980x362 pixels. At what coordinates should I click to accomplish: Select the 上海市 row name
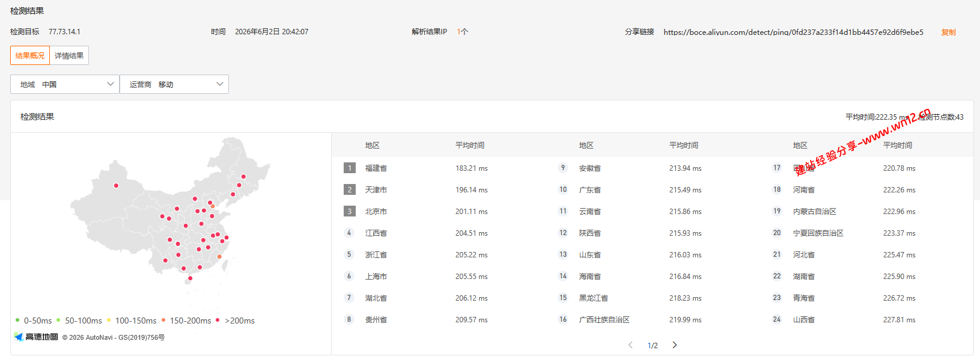coord(376,277)
